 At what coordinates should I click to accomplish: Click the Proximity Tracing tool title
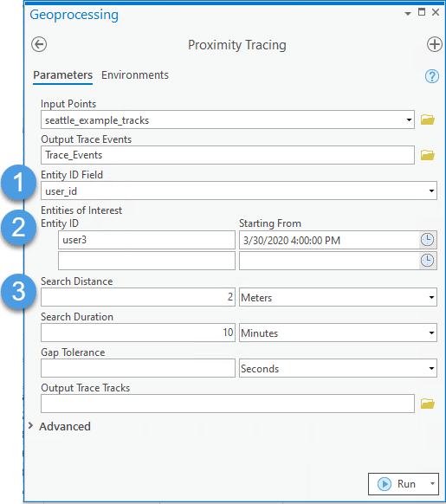pyautogui.click(x=237, y=45)
